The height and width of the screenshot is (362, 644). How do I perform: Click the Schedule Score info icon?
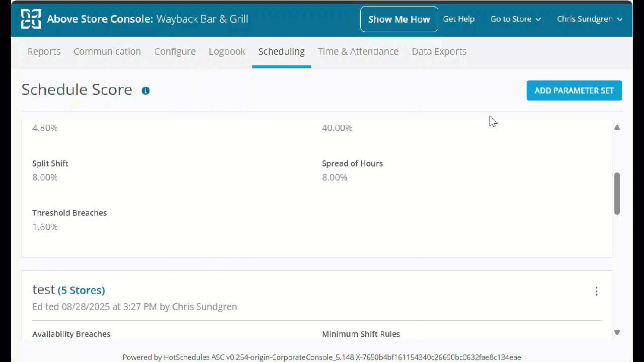[145, 91]
